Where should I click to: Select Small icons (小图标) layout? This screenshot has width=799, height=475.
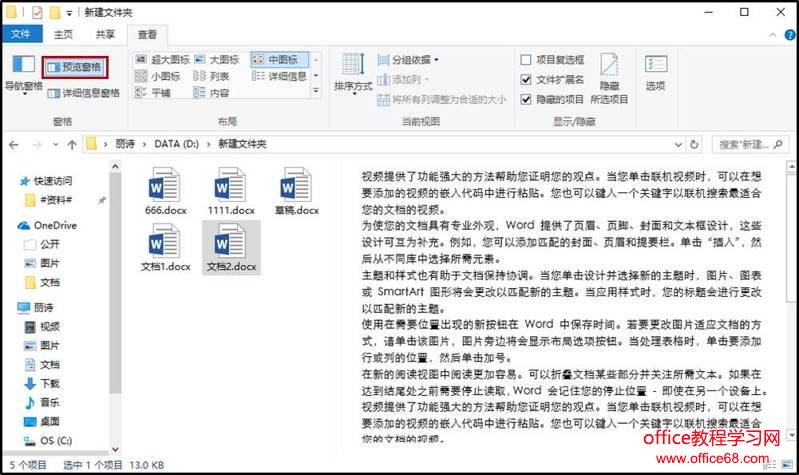[x=157, y=76]
